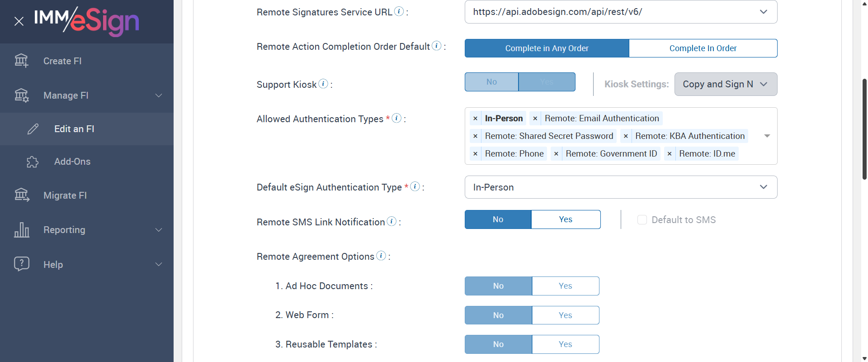Screen dimensions: 868x362
Task: Click the Migrate FI sidebar icon
Action: pyautogui.click(x=21, y=195)
